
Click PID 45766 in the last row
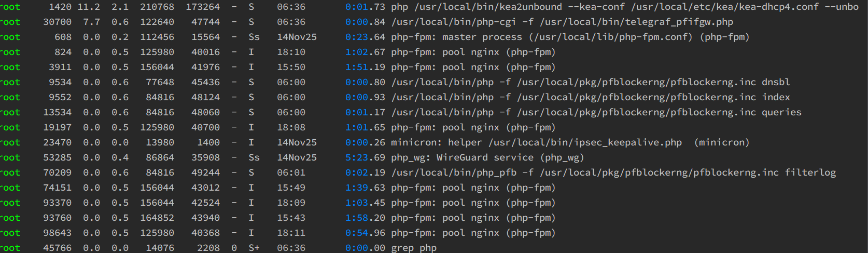coord(57,248)
